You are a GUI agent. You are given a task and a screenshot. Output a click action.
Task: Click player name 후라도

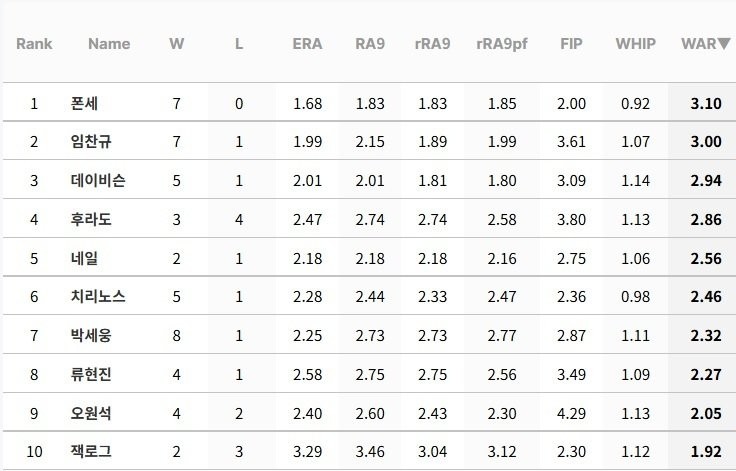pyautogui.click(x=92, y=220)
